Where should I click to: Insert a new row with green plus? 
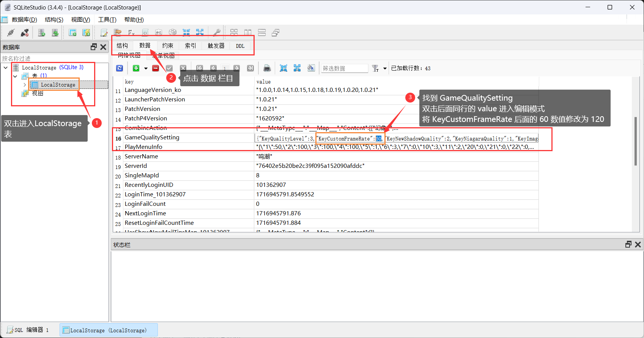(136, 68)
